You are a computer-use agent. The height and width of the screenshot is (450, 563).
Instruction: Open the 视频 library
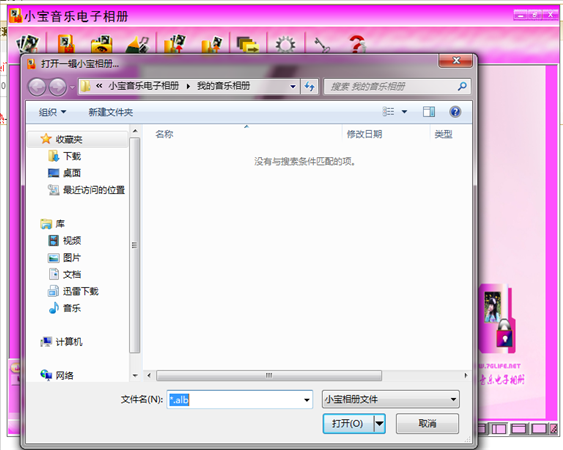(x=65, y=240)
